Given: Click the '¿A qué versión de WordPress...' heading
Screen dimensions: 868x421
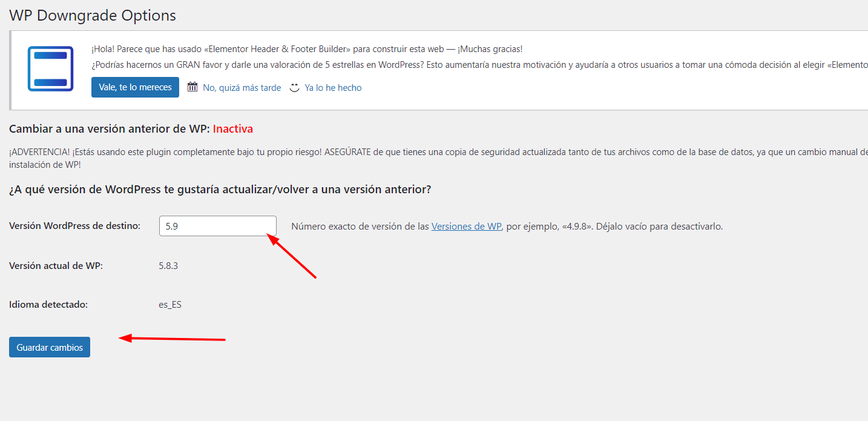Looking at the screenshot, I should pos(220,190).
